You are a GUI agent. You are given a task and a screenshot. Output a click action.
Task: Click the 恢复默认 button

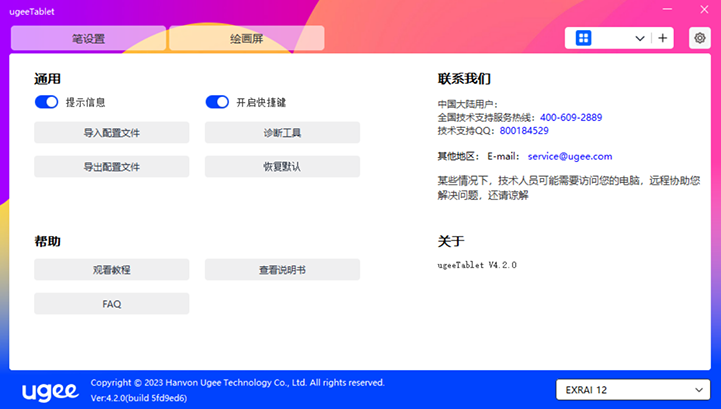282,167
